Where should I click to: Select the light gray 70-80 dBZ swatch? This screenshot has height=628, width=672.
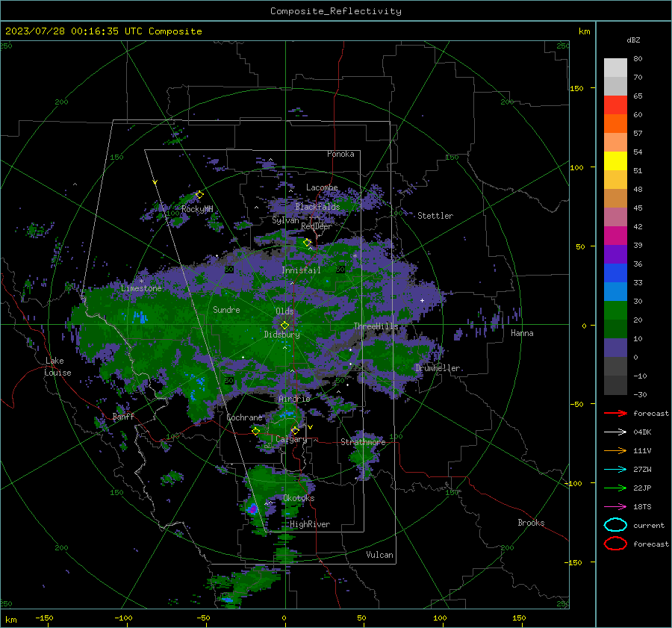pos(615,68)
